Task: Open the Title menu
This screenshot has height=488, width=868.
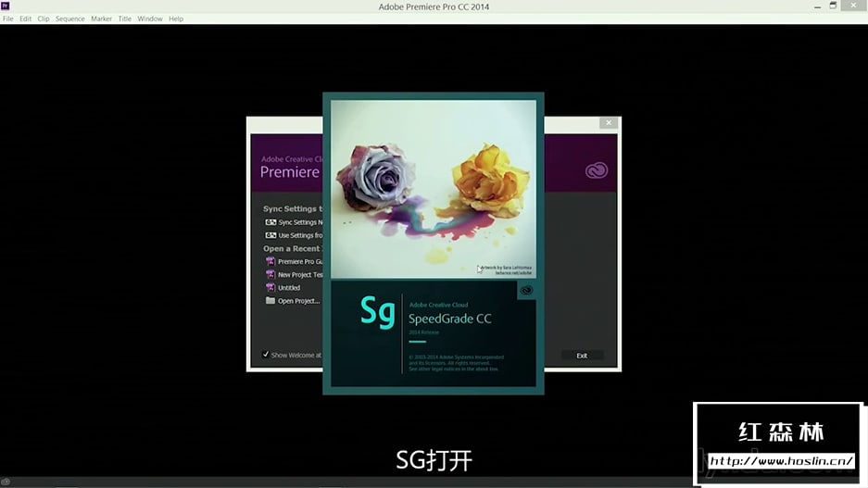Action: (x=124, y=19)
